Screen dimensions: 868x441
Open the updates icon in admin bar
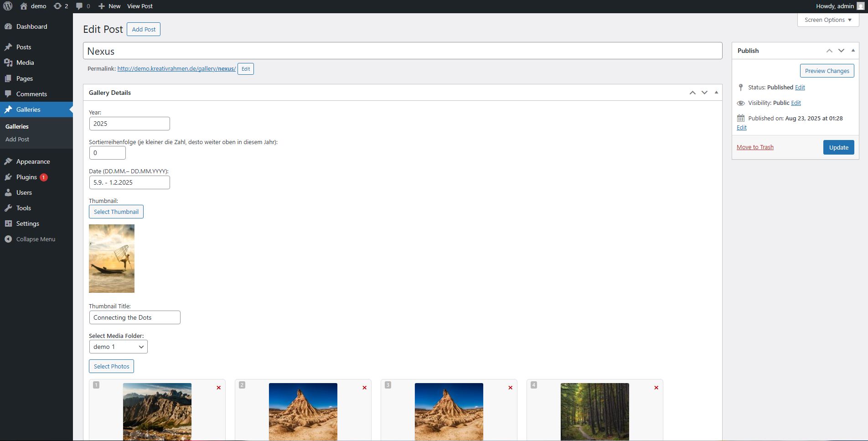tap(57, 6)
